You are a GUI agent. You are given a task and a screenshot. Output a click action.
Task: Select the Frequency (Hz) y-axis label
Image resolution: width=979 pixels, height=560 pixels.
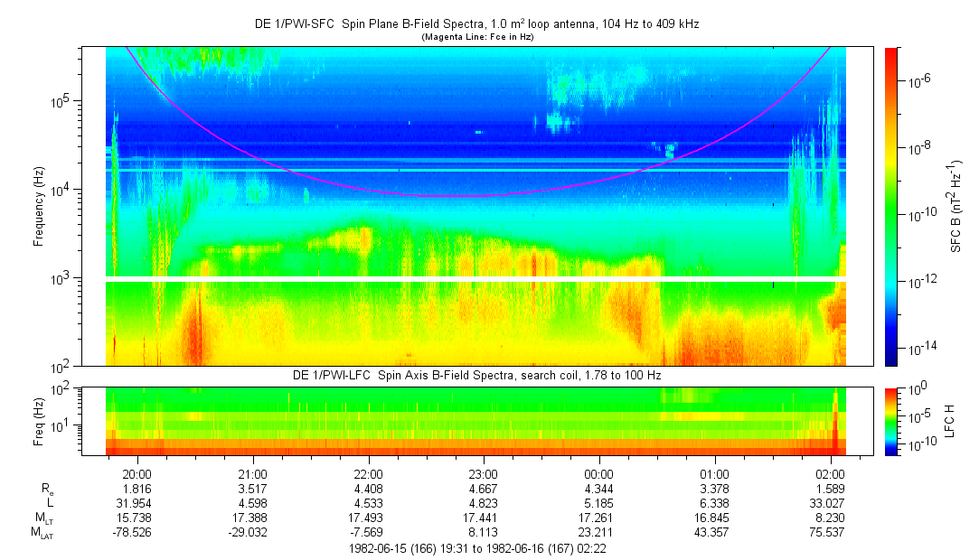pos(39,206)
